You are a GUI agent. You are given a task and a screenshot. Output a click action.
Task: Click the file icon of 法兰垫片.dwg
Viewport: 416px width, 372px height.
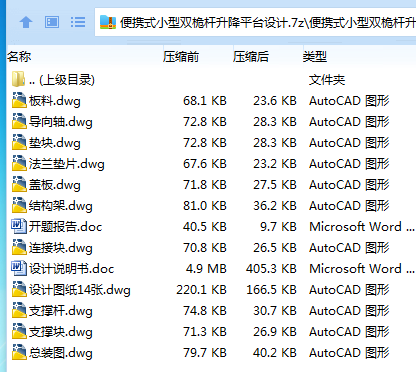(19, 163)
